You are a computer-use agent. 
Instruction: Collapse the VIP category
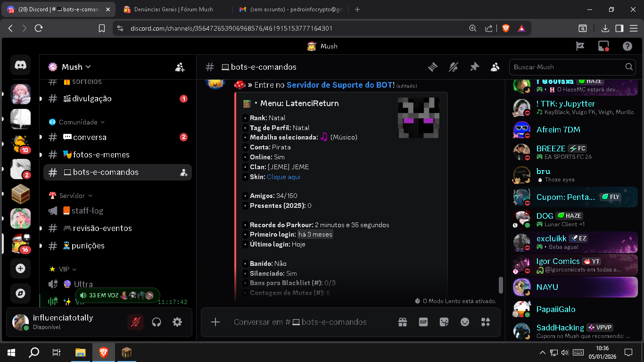pos(64,269)
